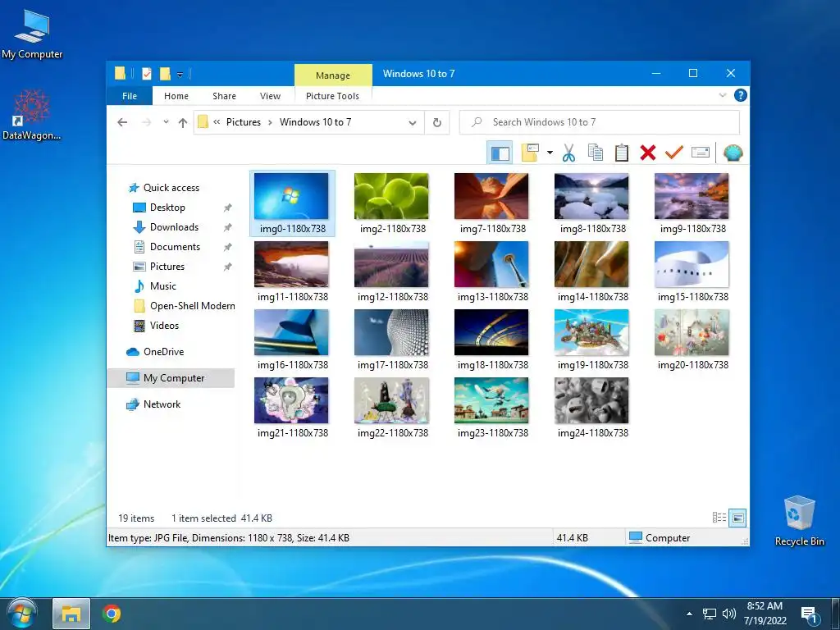This screenshot has height=630, width=840.
Task: Open the Share ribbon tab
Action: coord(224,96)
